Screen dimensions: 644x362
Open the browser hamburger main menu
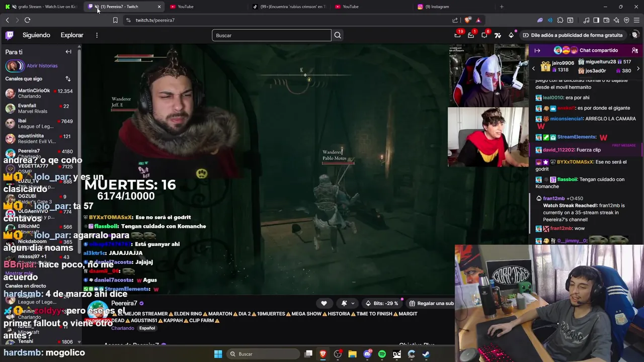point(636,20)
